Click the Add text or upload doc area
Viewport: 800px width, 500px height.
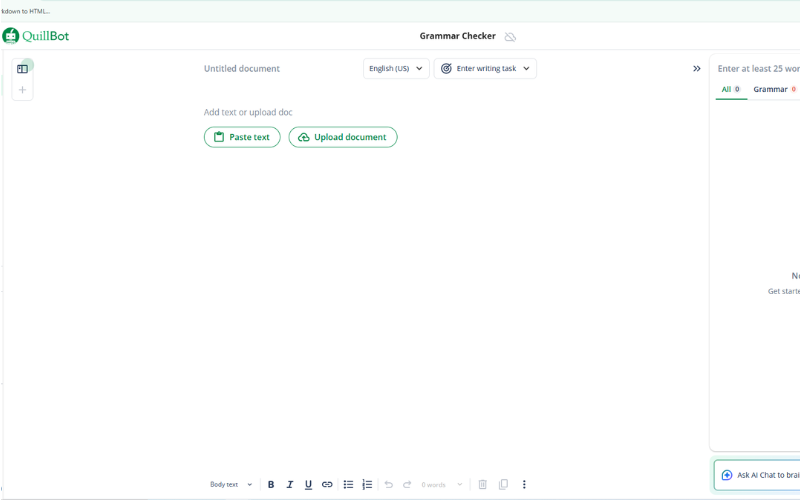(x=248, y=112)
